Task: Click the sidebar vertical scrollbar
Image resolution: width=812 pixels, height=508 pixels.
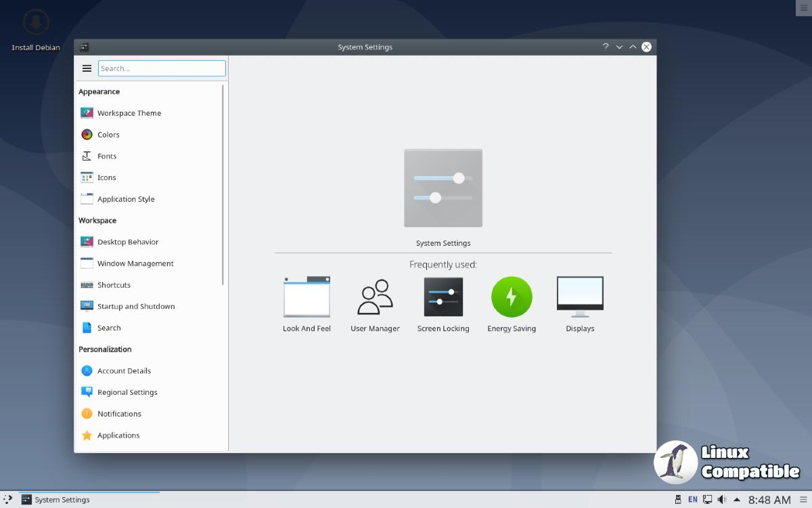Action: click(x=223, y=183)
